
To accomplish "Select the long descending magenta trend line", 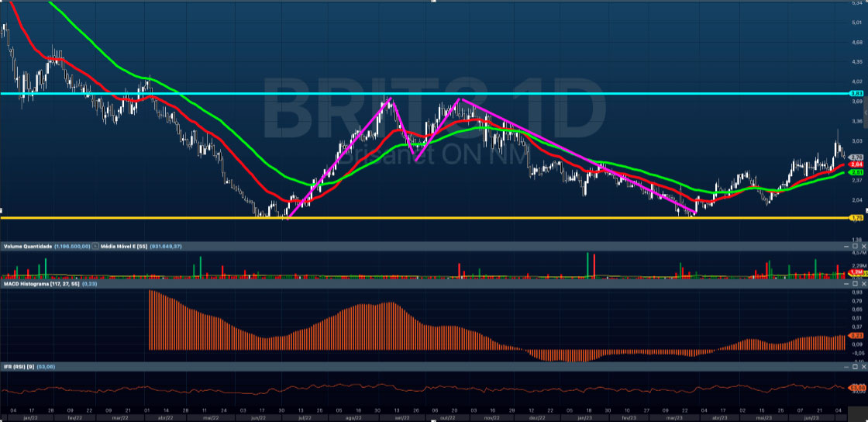I will (x=578, y=156).
